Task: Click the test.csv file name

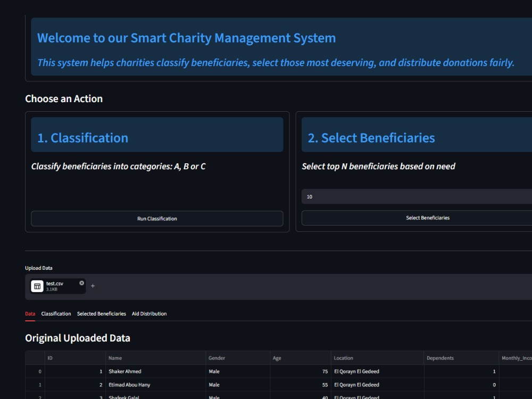Action: coord(55,284)
